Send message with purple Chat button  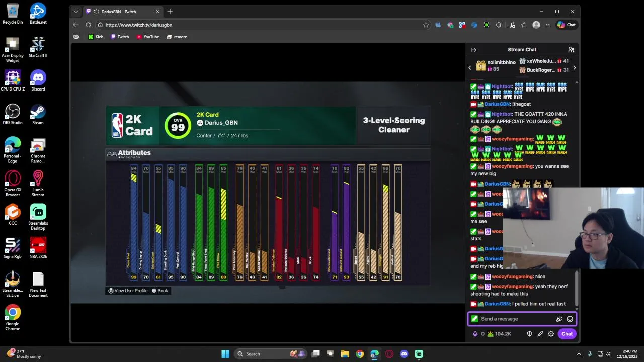[x=567, y=334]
